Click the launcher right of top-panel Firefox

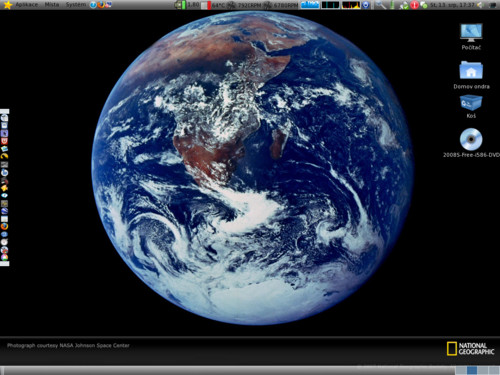108,5
